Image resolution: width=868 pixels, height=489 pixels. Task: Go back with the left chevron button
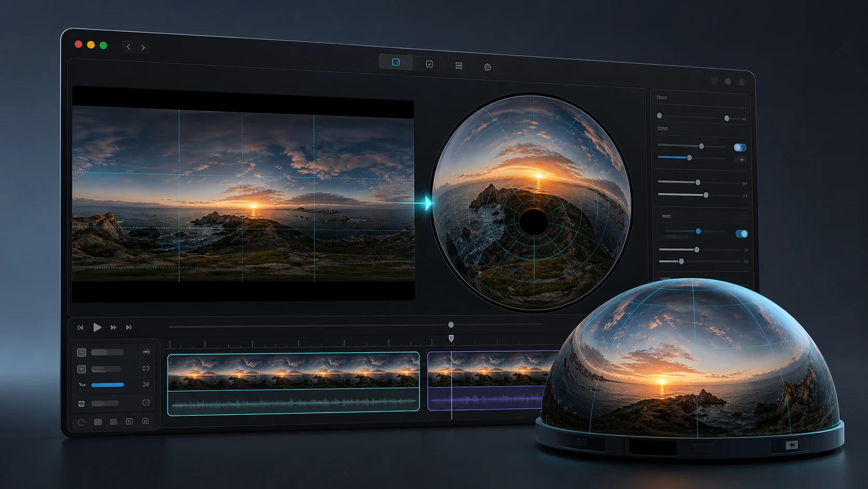point(129,47)
